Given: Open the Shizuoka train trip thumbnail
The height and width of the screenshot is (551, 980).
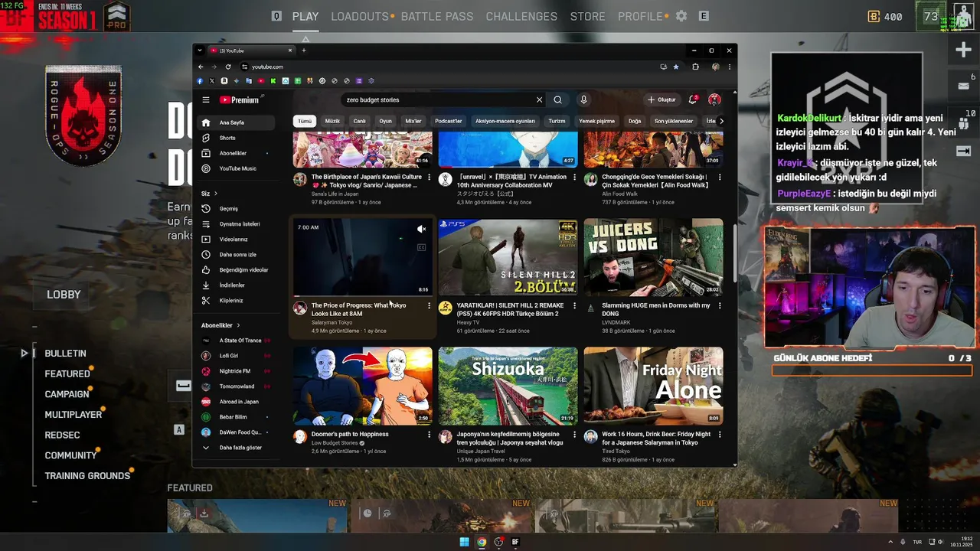Looking at the screenshot, I should (x=508, y=386).
